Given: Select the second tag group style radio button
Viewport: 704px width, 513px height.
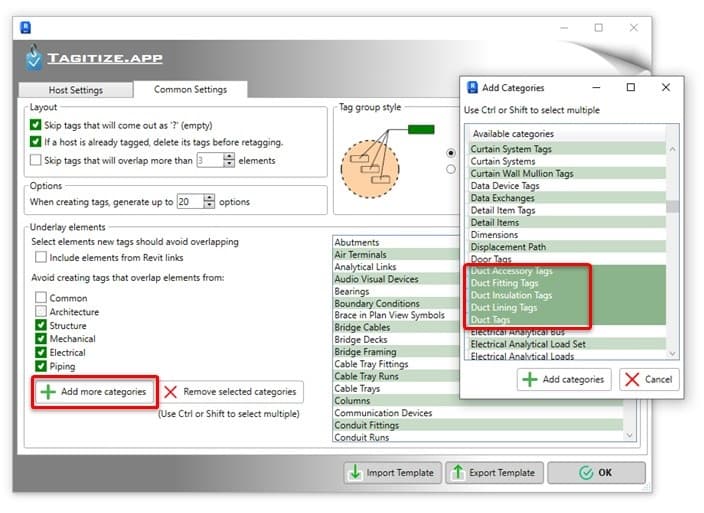Looking at the screenshot, I should point(451,169).
